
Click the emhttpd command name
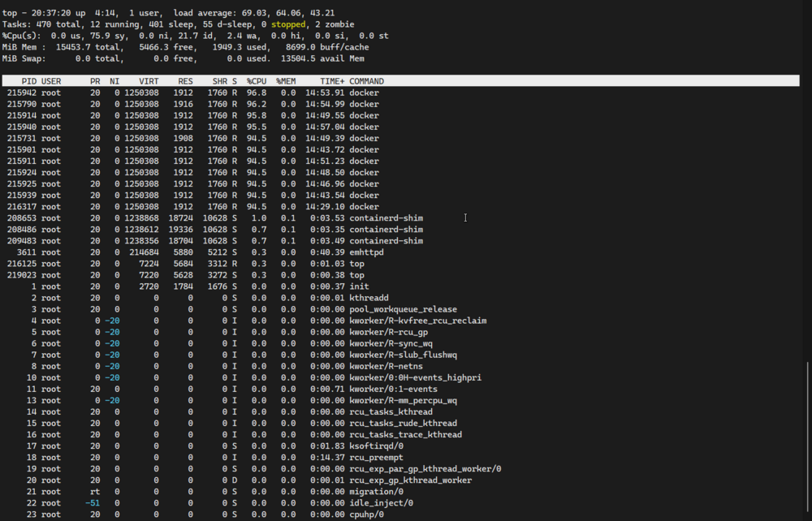coord(367,252)
